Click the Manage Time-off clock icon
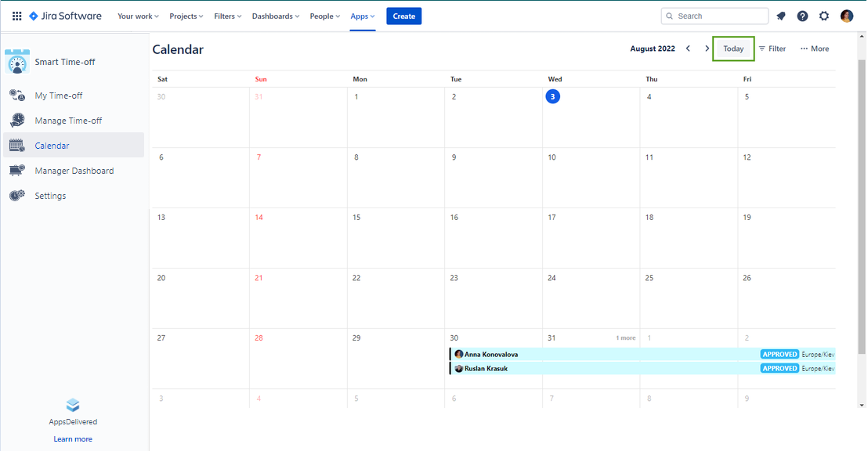This screenshot has width=868, height=451. pyautogui.click(x=17, y=121)
